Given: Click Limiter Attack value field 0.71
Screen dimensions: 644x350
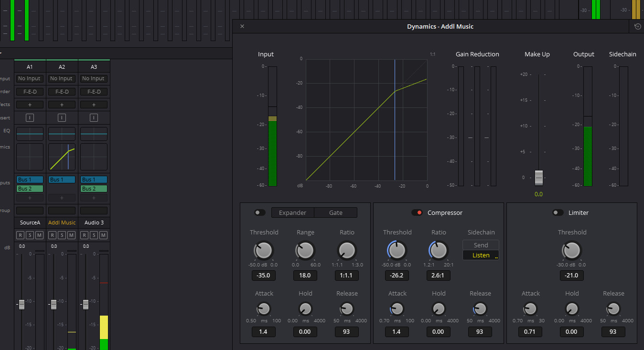Looking at the screenshot, I should pos(530,331).
